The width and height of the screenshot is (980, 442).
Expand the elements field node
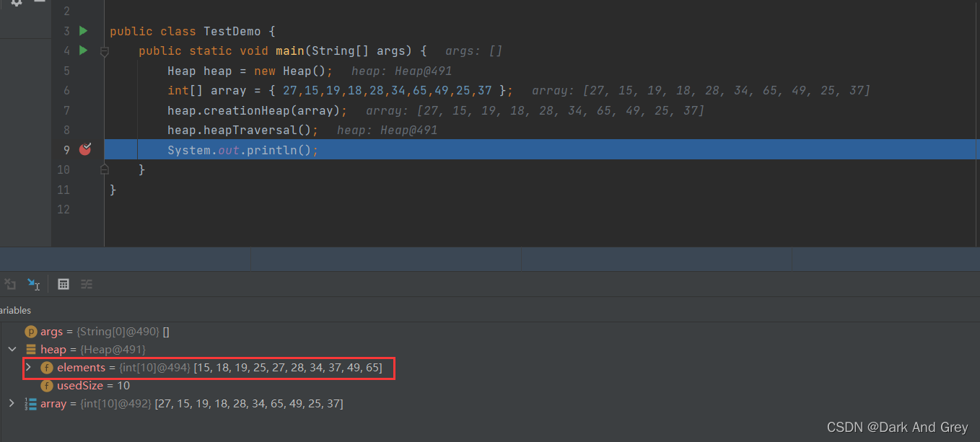click(28, 368)
